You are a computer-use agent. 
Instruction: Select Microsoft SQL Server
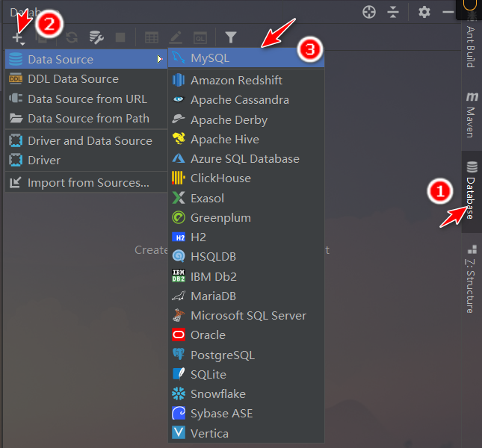(246, 315)
